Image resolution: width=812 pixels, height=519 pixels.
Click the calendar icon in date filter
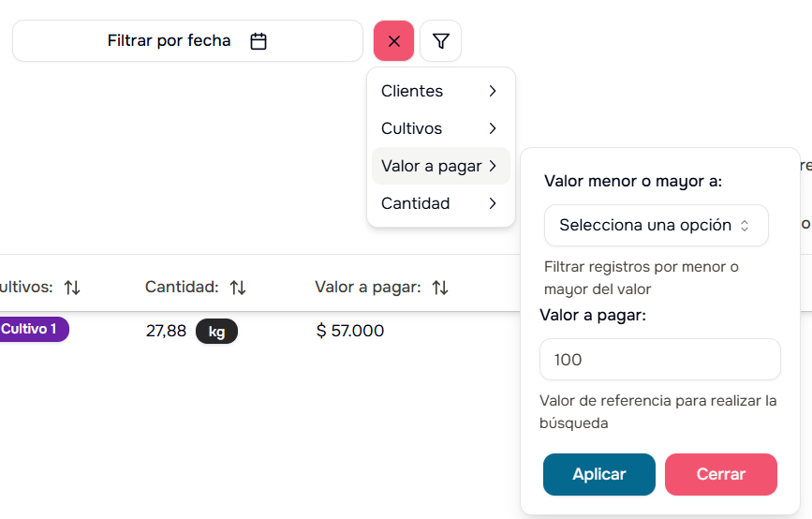[x=259, y=41]
